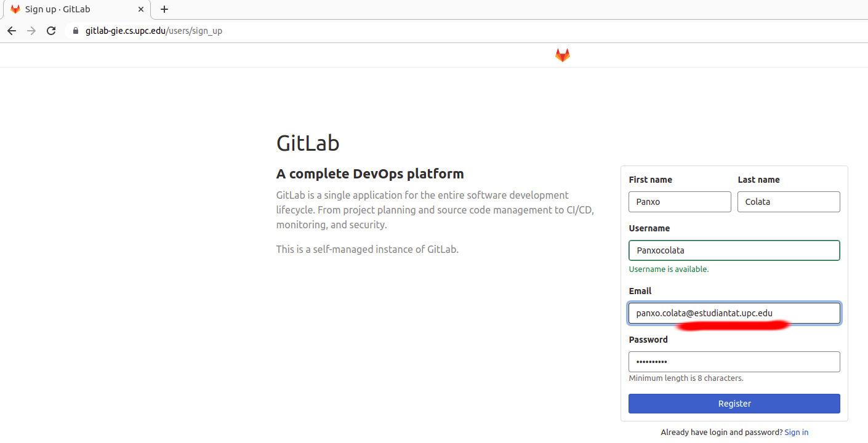Select the Sign up · GitLab tab
Viewport: 868px width, 443px height.
pyautogui.click(x=76, y=9)
